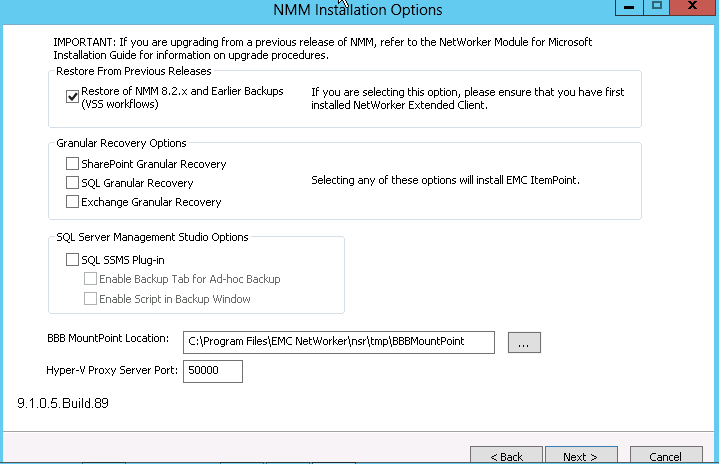Click the Restore From Previous Releases group label

pyautogui.click(x=133, y=71)
